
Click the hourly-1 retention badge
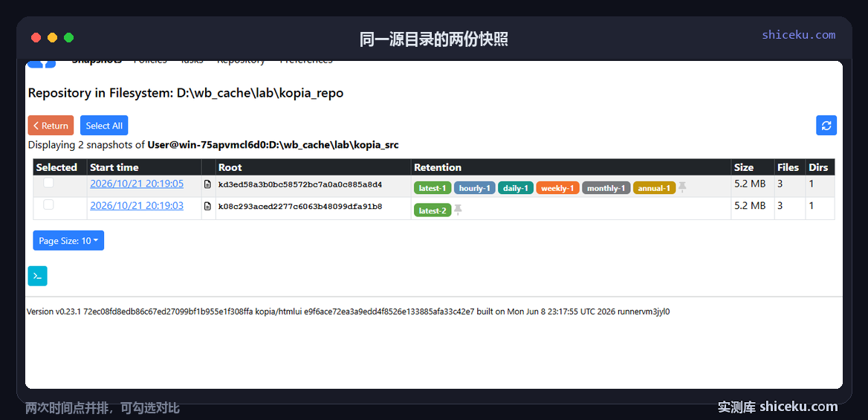474,188
